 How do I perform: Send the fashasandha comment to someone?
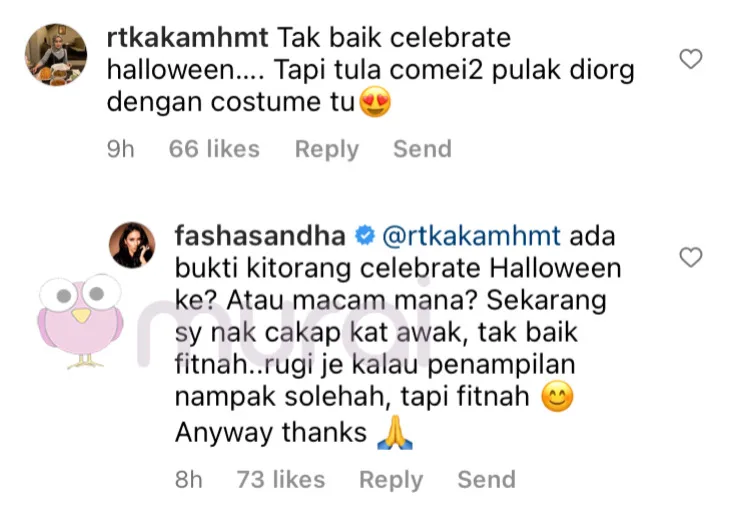point(486,479)
